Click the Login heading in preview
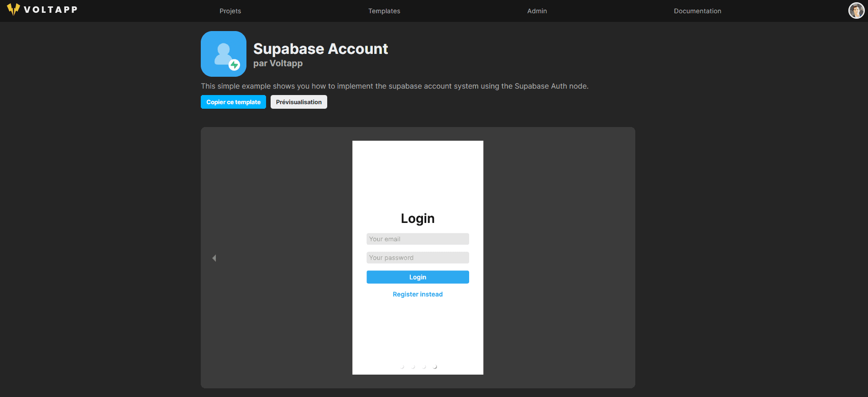This screenshot has height=397, width=868. [418, 218]
